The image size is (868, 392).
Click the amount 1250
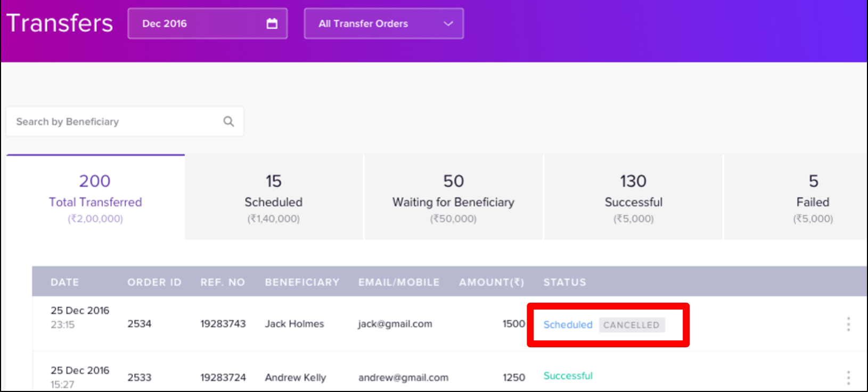click(514, 378)
